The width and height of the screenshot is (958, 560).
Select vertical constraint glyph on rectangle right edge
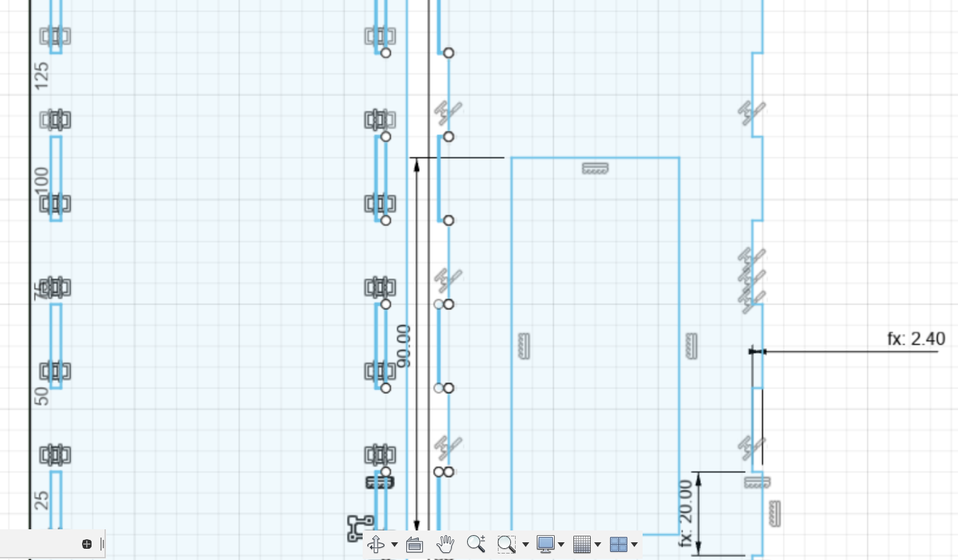click(691, 346)
